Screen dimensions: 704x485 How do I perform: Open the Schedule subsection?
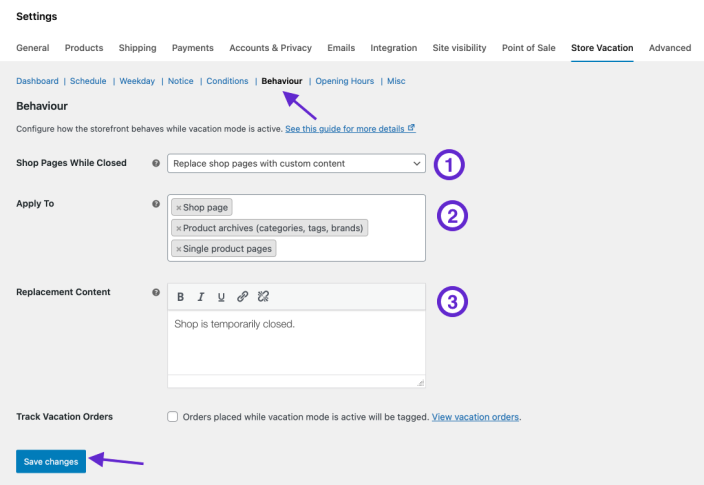[88, 81]
